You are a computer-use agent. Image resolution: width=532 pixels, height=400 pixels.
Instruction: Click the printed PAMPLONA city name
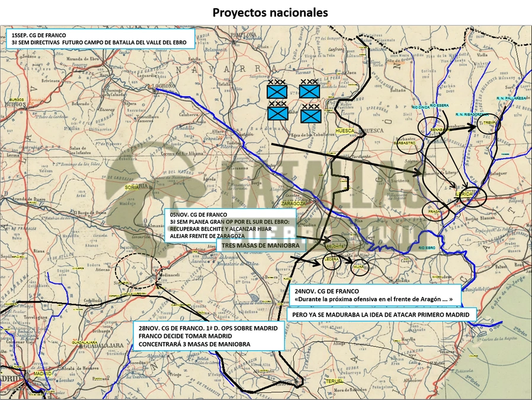coord(244,35)
